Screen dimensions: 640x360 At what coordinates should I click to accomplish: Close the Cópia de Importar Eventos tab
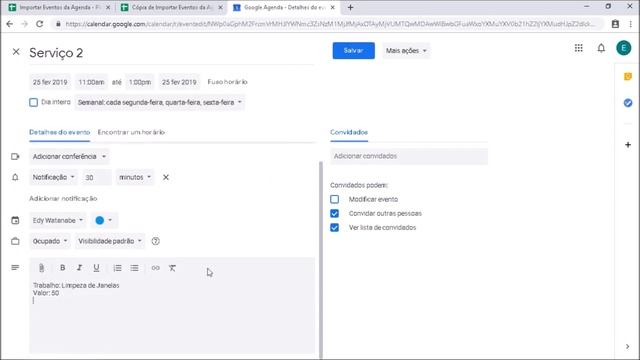click(220, 7)
